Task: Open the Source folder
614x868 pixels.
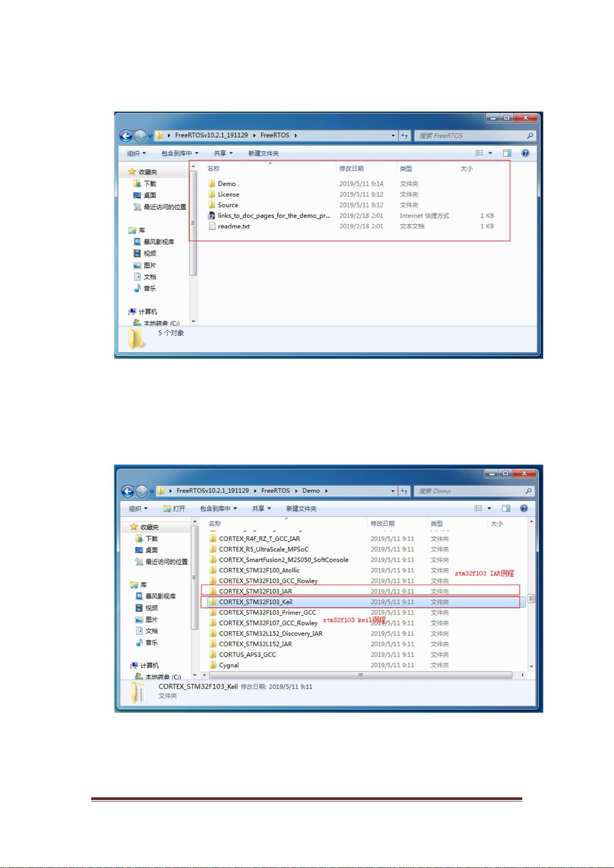Action: point(227,205)
